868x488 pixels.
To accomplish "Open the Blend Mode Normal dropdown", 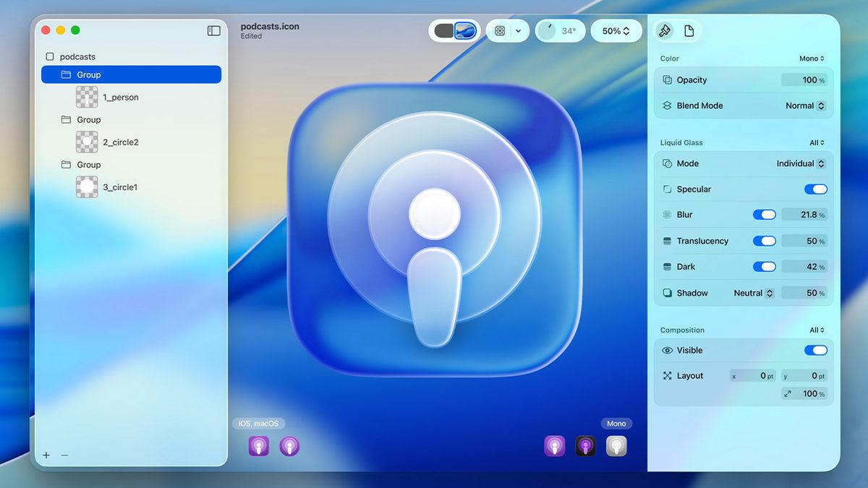I will [804, 106].
